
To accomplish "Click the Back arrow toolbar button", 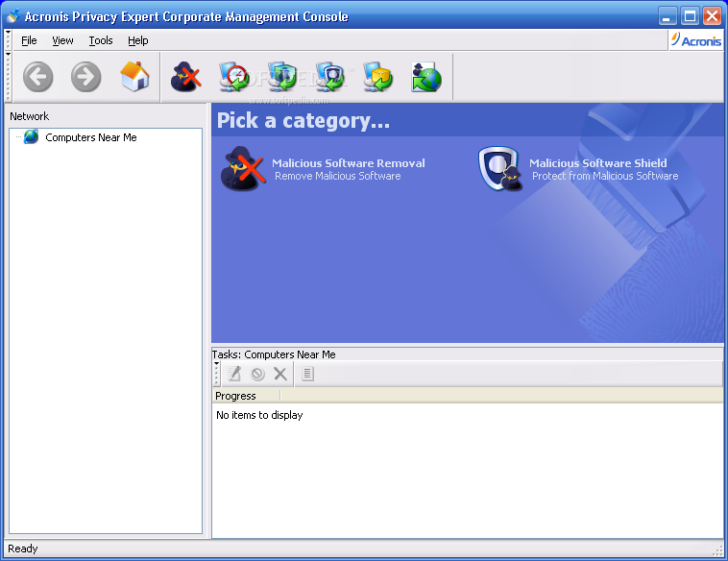I will [x=38, y=77].
